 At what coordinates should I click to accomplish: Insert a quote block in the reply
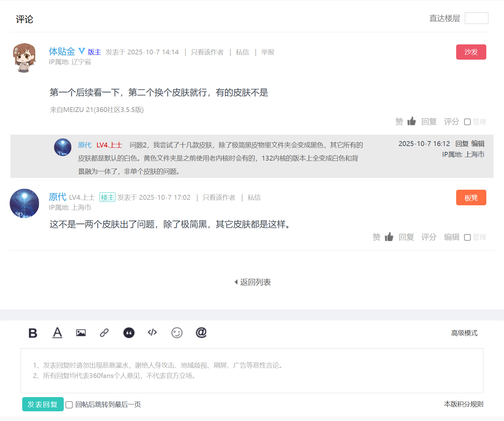click(x=129, y=333)
